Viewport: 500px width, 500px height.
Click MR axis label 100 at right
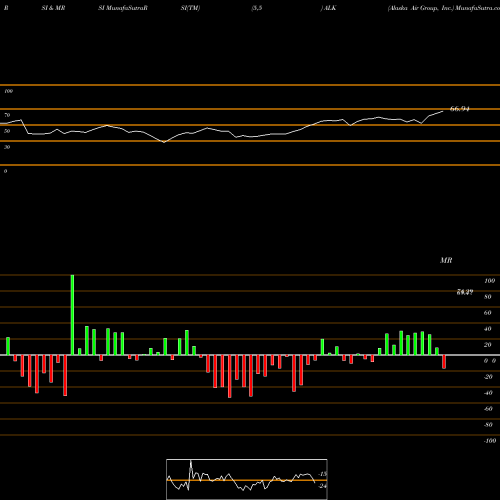coord(490,281)
